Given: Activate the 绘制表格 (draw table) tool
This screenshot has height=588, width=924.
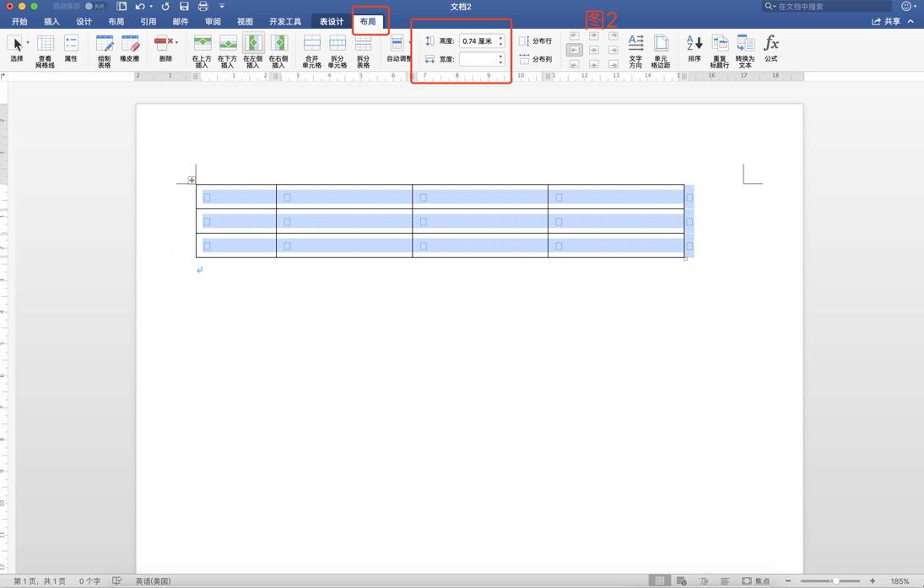Looking at the screenshot, I should [105, 51].
